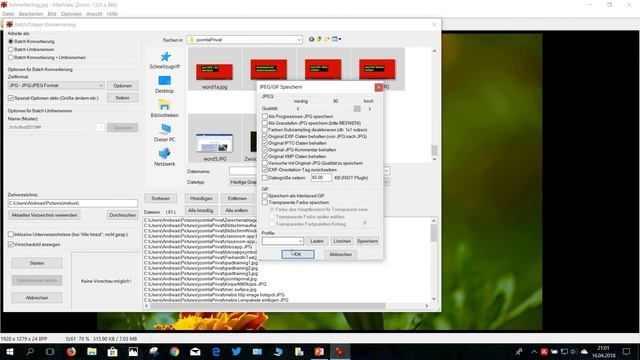Open the Twitter app from the taskbar
This screenshot has width=640, height=360.
pos(236,351)
